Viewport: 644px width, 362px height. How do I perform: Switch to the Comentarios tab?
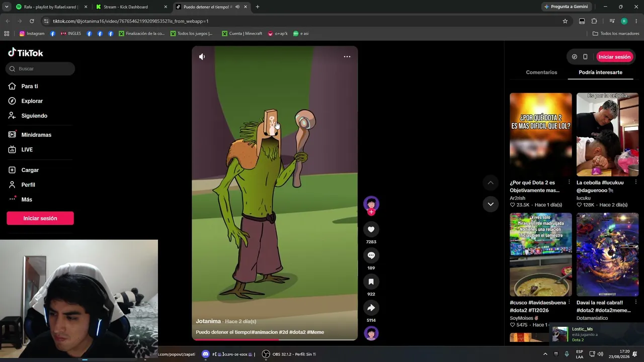pyautogui.click(x=541, y=72)
